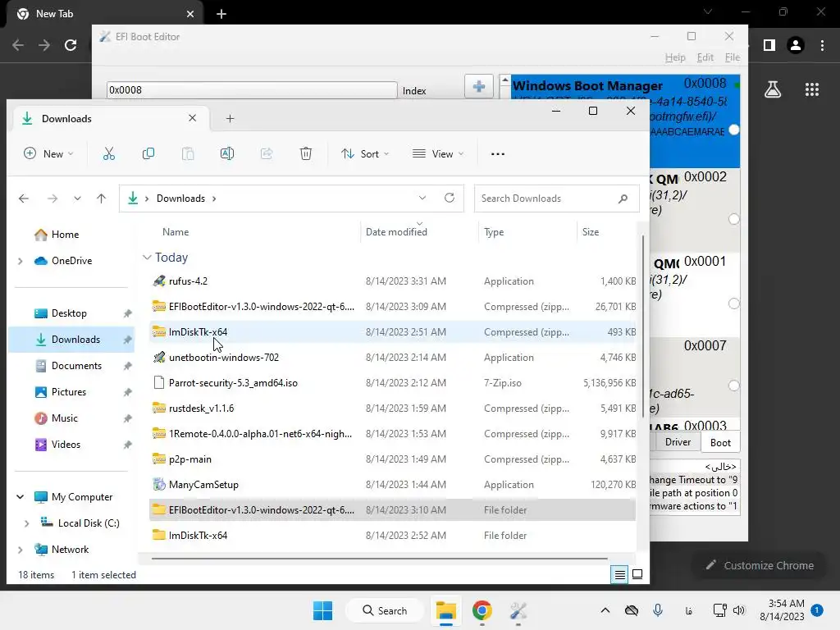840x630 pixels.
Task: Click the volume speaker tray icon
Action: point(739,610)
